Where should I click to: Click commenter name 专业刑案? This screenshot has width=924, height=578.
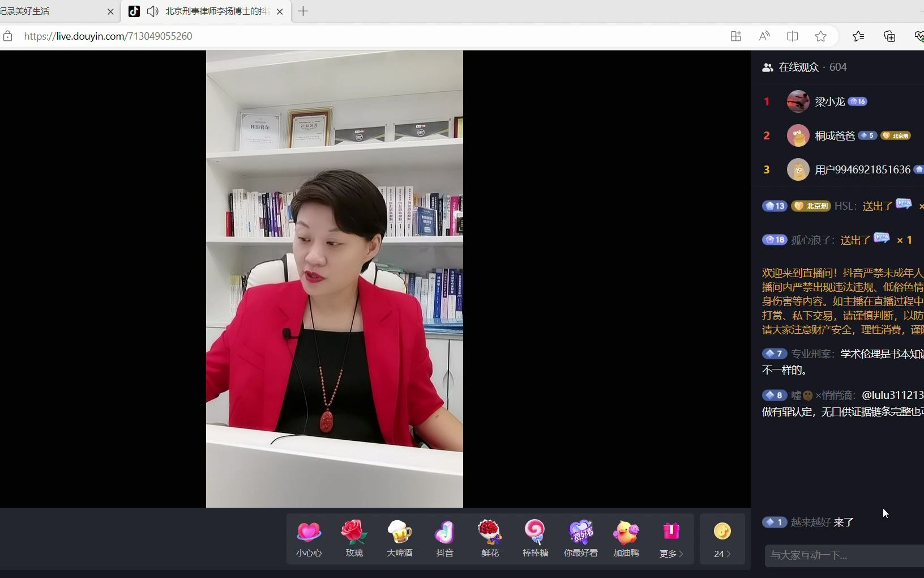[811, 354]
